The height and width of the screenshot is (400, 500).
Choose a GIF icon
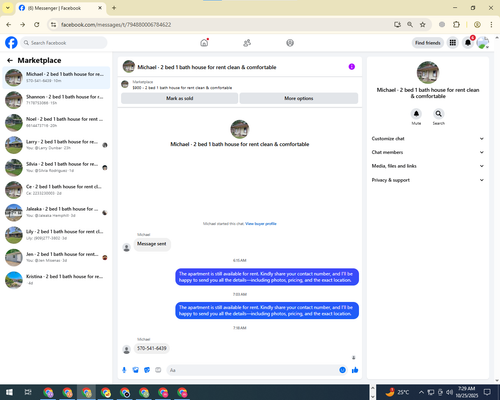point(158,370)
